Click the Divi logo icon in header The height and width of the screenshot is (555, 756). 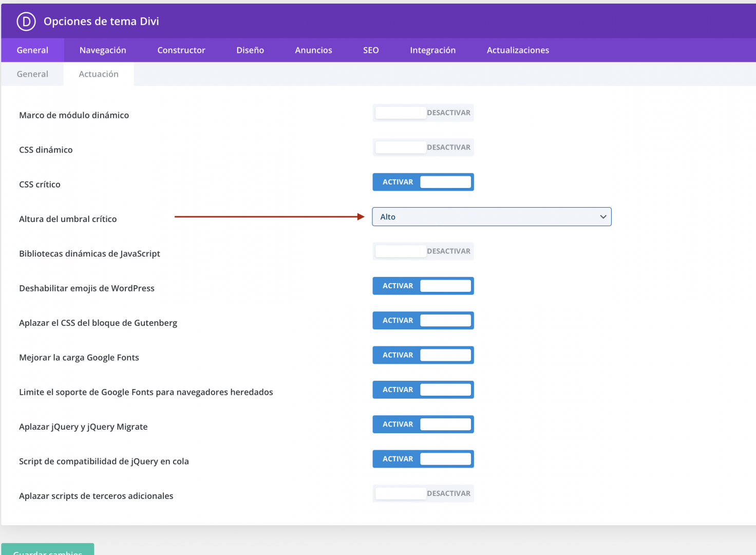26,22
